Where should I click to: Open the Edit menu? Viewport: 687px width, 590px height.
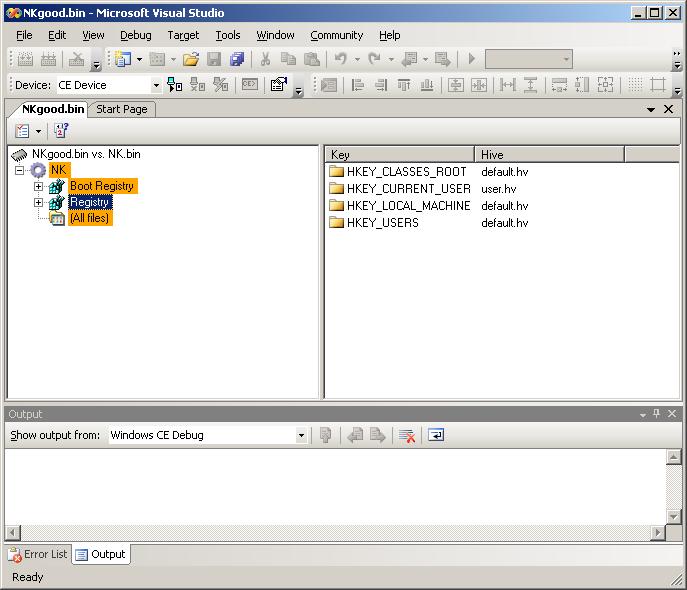(x=57, y=35)
